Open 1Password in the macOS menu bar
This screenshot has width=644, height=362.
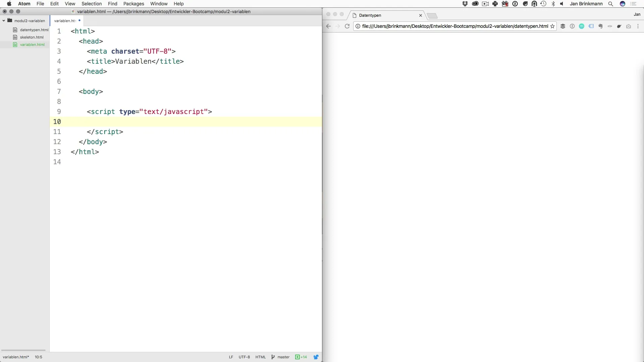coord(515,4)
